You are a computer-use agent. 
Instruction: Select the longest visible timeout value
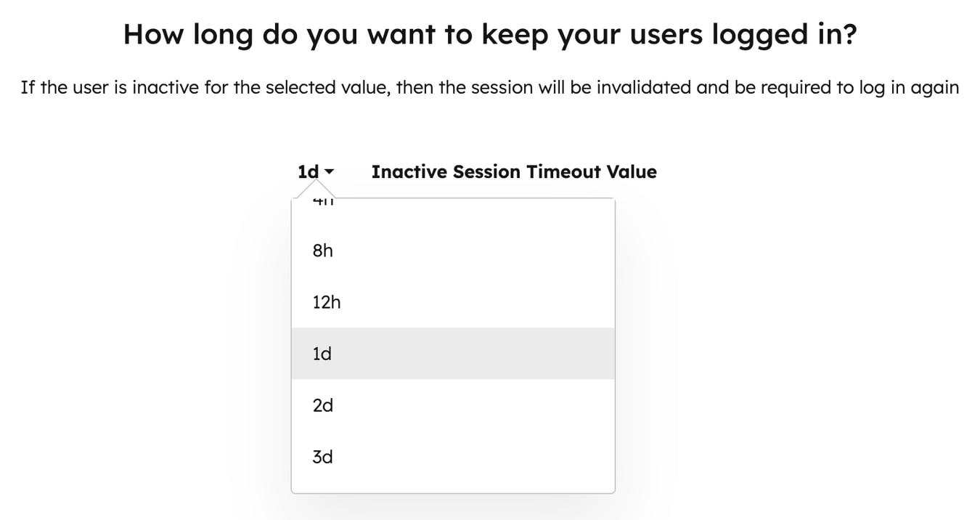point(322,457)
